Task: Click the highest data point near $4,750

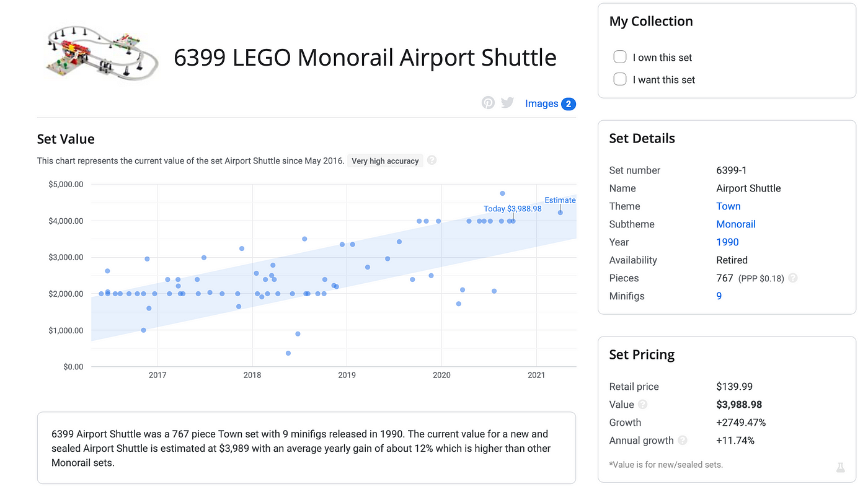Action: coord(502,193)
